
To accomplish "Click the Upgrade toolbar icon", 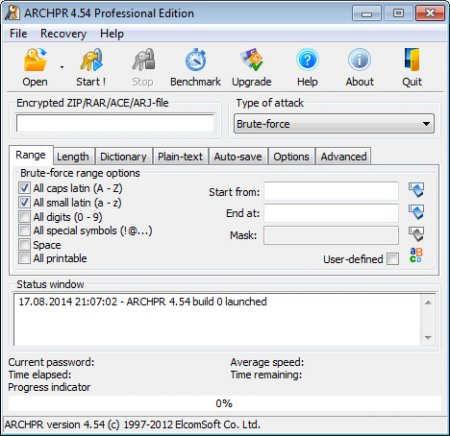I will pos(252,60).
